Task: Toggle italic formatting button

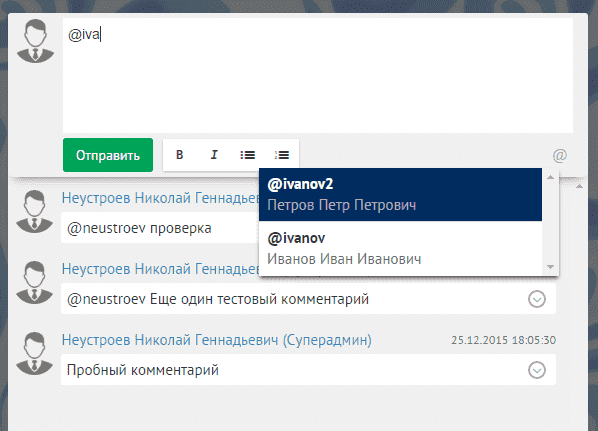Action: click(214, 155)
